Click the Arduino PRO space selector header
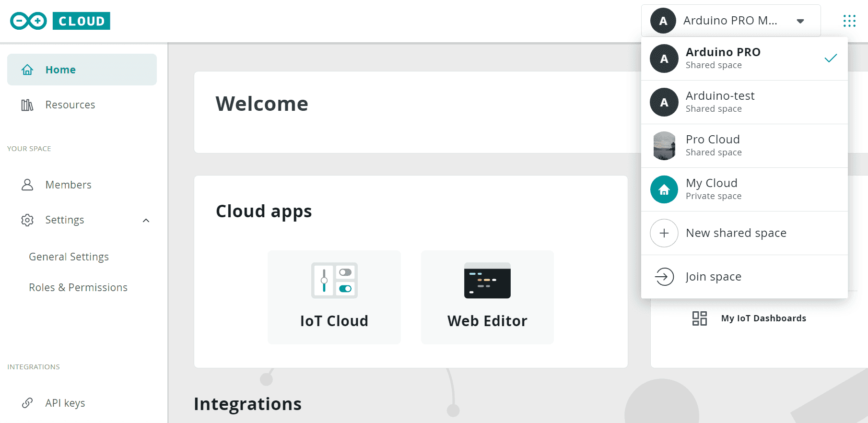This screenshot has height=423, width=868. point(729,21)
